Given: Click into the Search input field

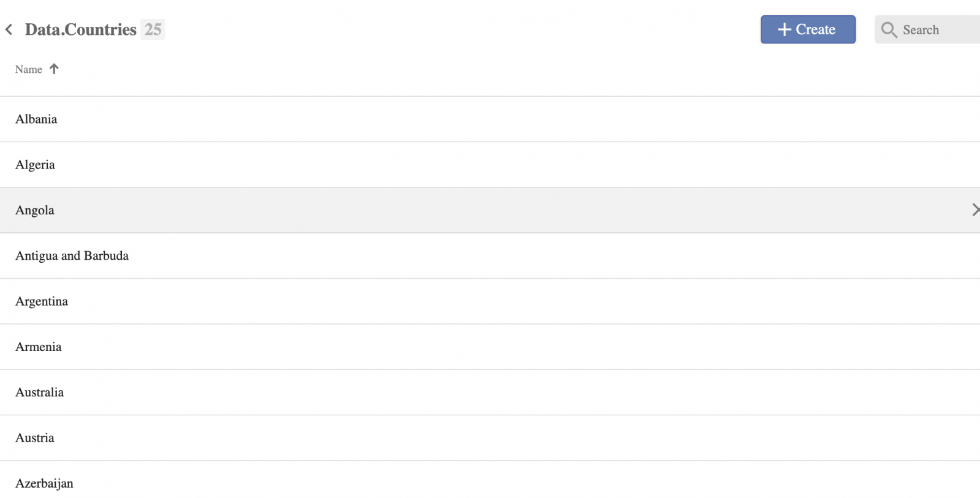Looking at the screenshot, I should 927,29.
